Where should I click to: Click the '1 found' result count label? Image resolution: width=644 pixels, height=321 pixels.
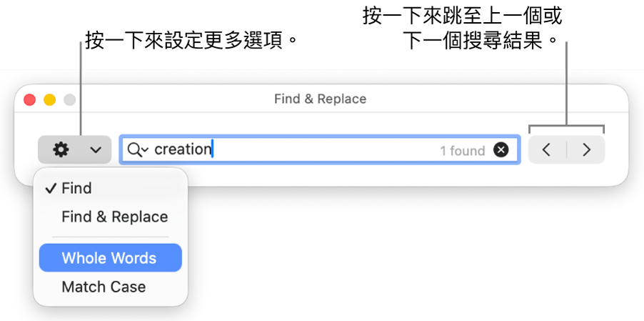click(462, 151)
